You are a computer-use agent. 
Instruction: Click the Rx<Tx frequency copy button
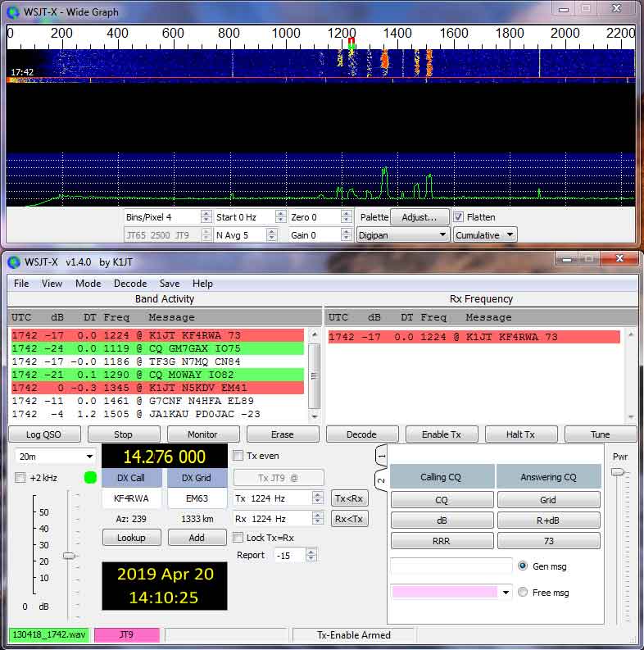click(x=349, y=519)
